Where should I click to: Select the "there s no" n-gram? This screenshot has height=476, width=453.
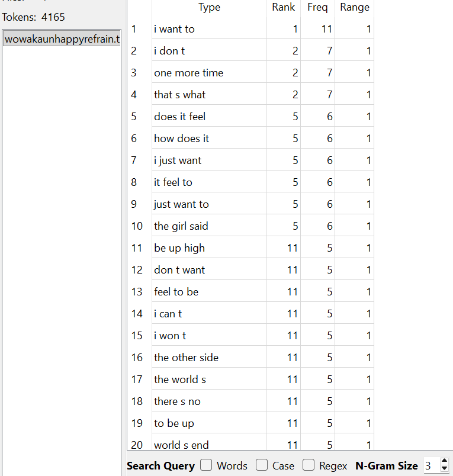pyautogui.click(x=177, y=401)
